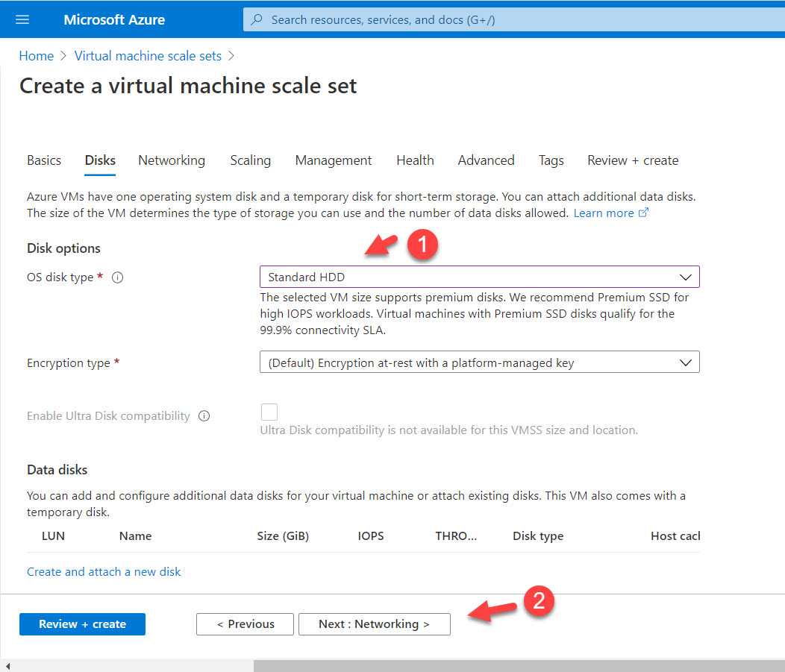Viewport: 785px width, 672px height.
Task: Open the Azure portal hamburger menu
Action: click(22, 19)
